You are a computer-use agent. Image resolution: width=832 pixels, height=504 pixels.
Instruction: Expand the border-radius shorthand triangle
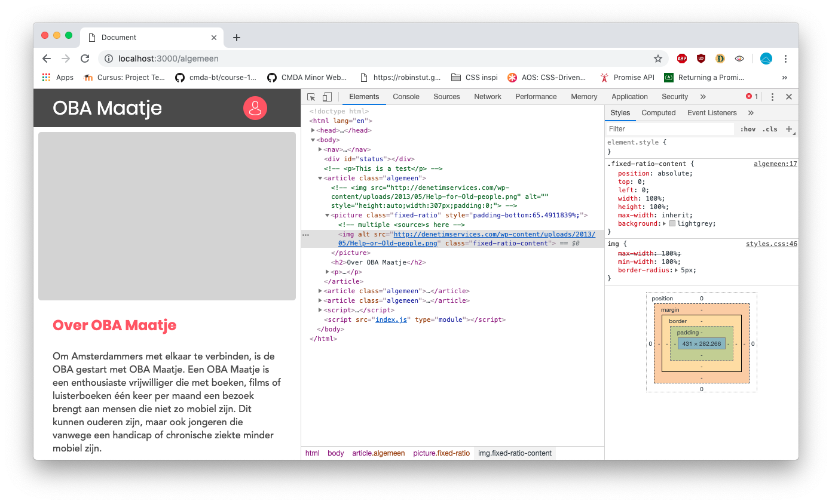(676, 270)
